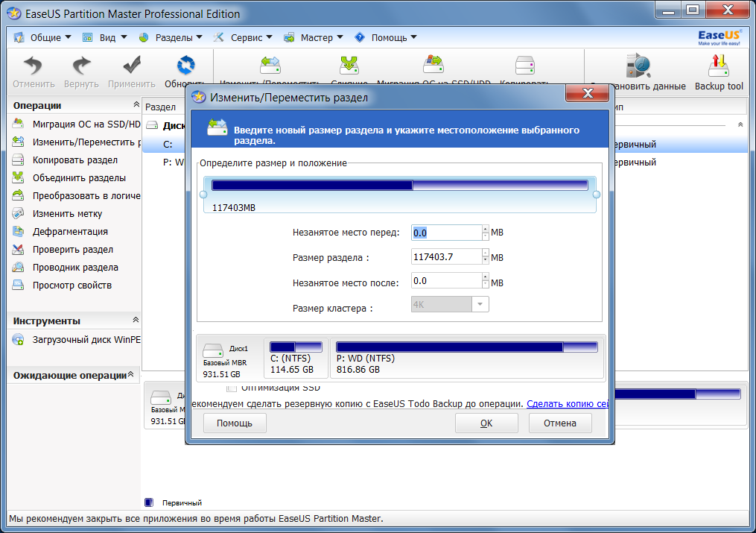Open the Мастер menu

point(314,37)
